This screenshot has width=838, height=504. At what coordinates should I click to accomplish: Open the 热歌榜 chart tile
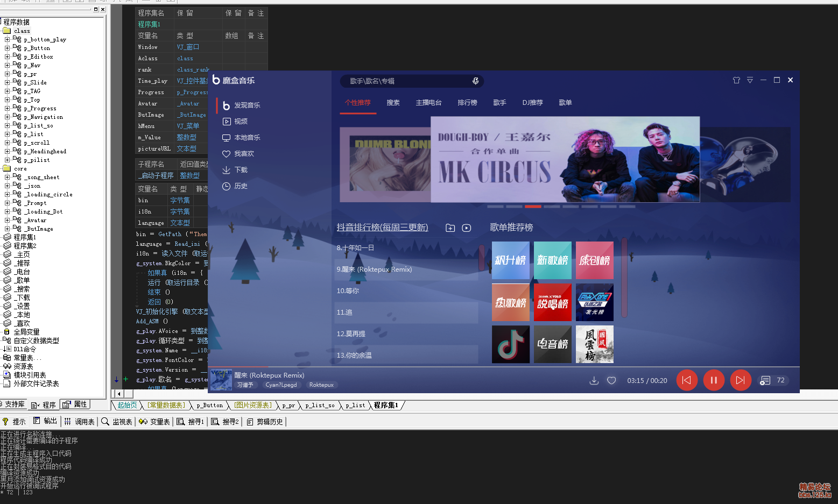click(511, 302)
